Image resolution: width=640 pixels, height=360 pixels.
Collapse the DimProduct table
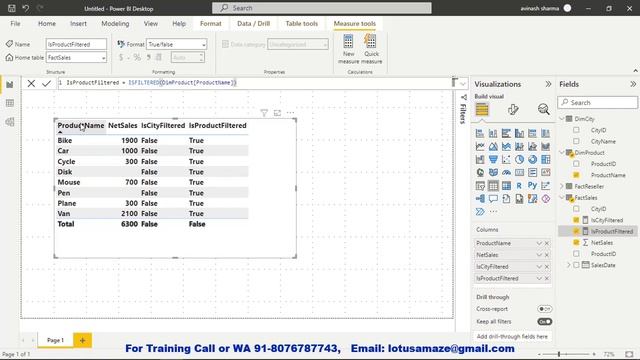point(562,153)
